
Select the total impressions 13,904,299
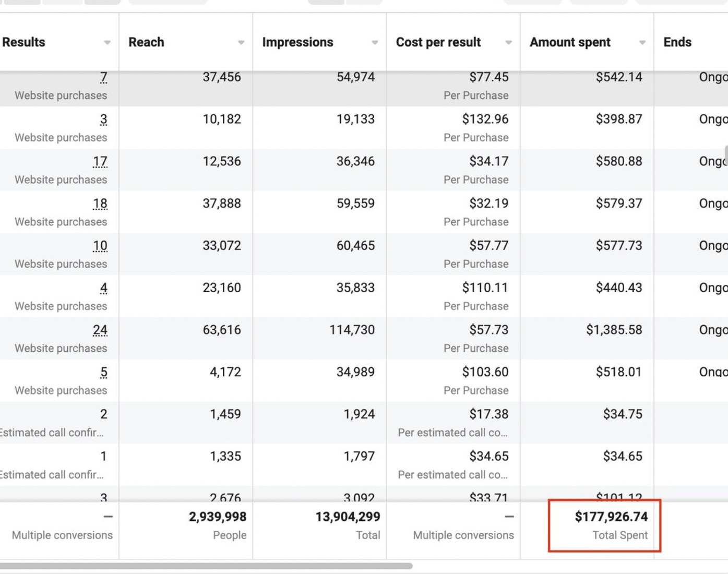click(x=348, y=517)
